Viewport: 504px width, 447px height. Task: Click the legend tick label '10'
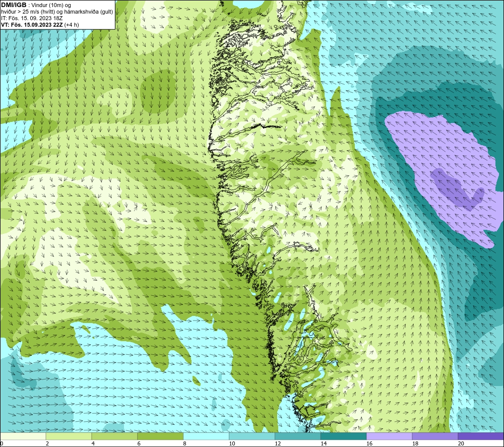click(x=232, y=444)
